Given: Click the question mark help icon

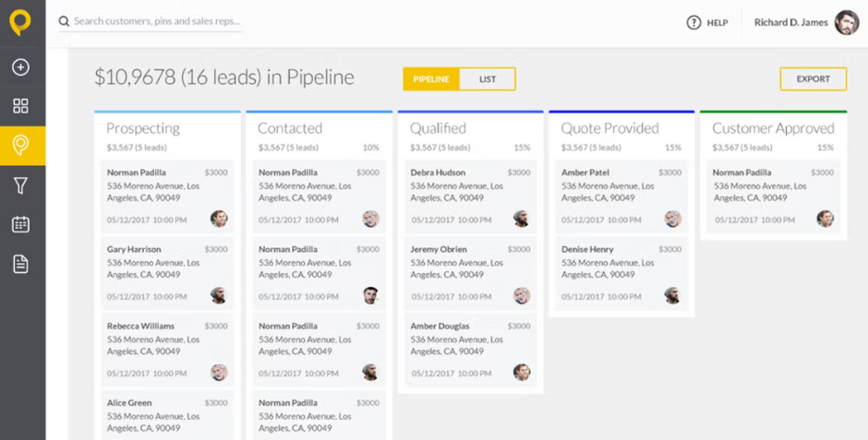Looking at the screenshot, I should pyautogui.click(x=693, y=23).
